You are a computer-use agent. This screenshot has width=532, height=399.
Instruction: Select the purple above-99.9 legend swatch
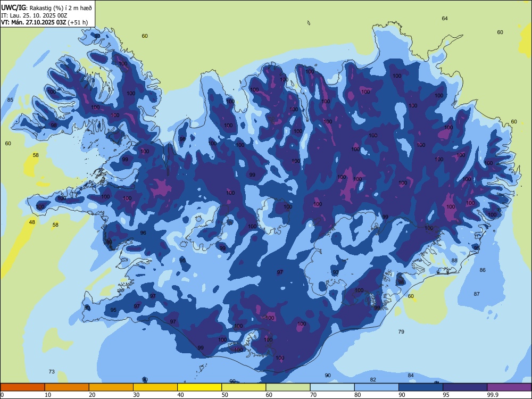coord(509,387)
